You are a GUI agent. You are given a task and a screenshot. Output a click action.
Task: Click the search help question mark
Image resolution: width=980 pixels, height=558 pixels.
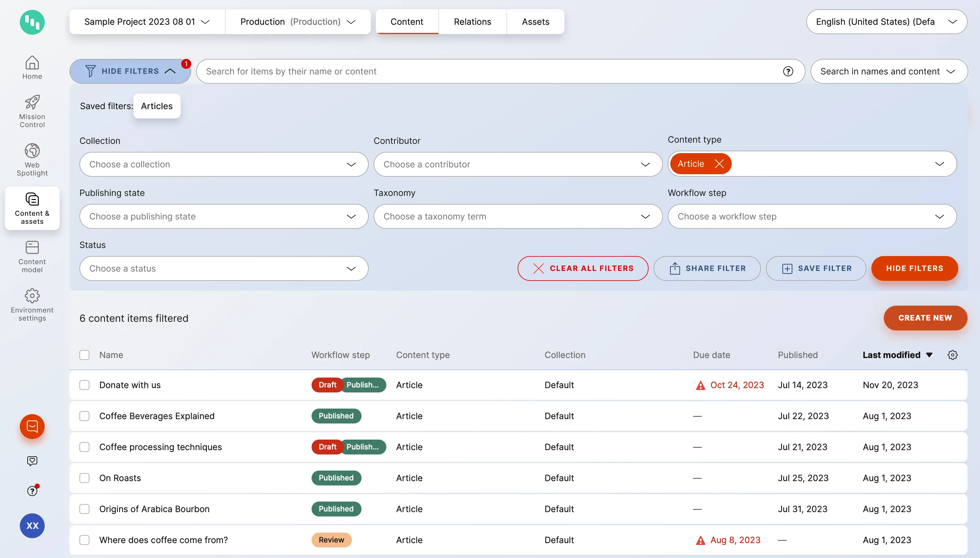point(789,71)
